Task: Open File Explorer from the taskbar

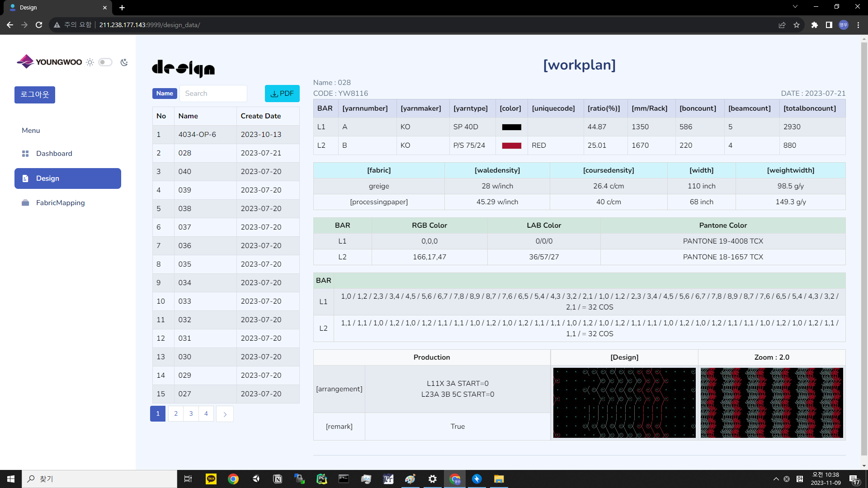Action: [499, 479]
